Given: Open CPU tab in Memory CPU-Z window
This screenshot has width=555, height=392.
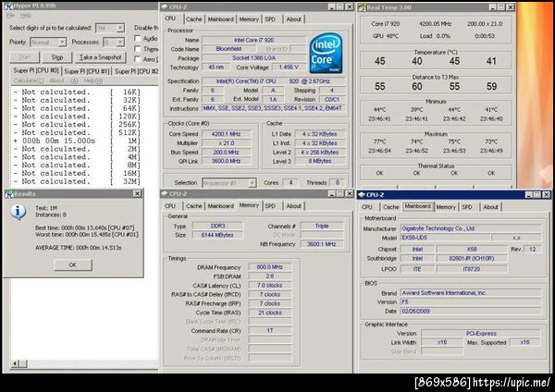Looking at the screenshot, I should click(170, 206).
